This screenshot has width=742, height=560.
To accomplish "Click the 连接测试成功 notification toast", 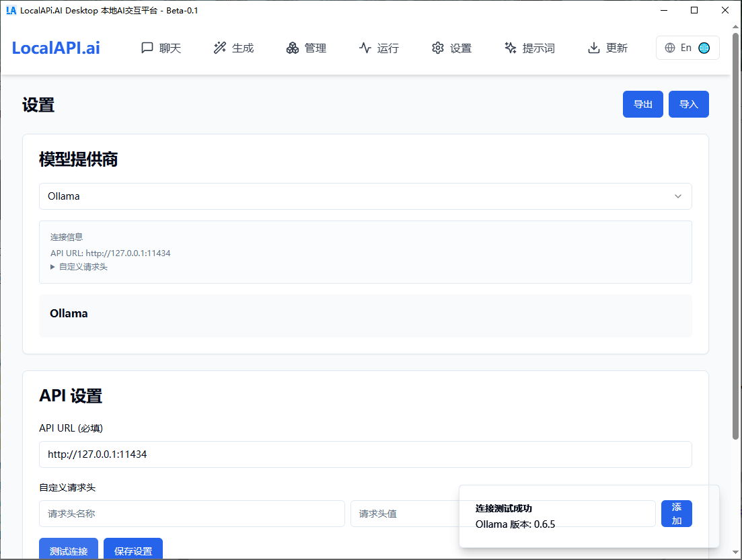I will (589, 516).
